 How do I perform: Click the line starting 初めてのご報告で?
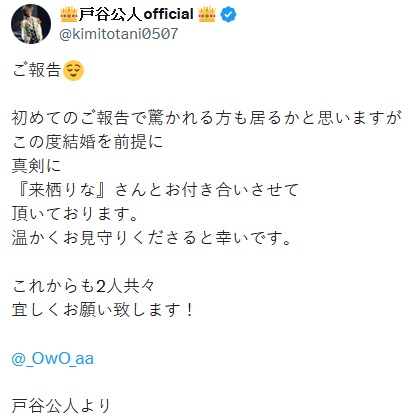coord(207,118)
